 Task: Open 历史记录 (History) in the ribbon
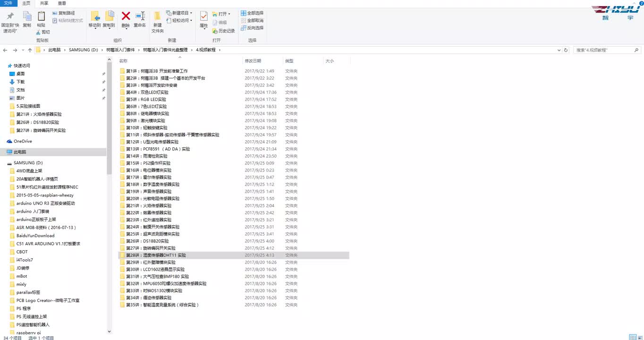(x=223, y=31)
